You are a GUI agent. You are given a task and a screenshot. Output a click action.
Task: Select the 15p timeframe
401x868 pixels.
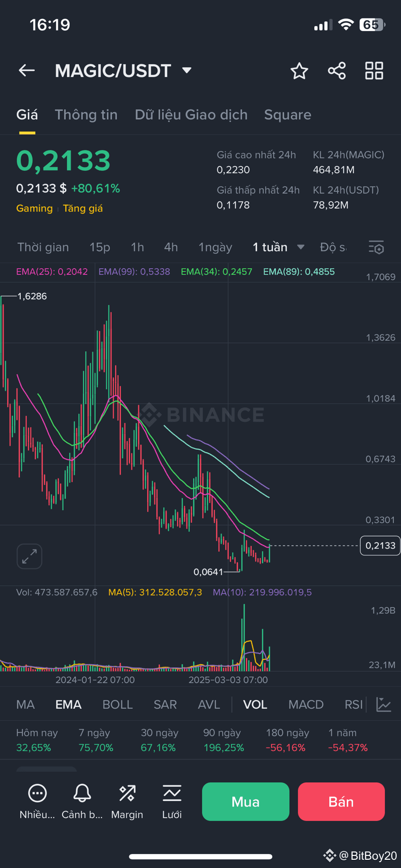(x=100, y=247)
